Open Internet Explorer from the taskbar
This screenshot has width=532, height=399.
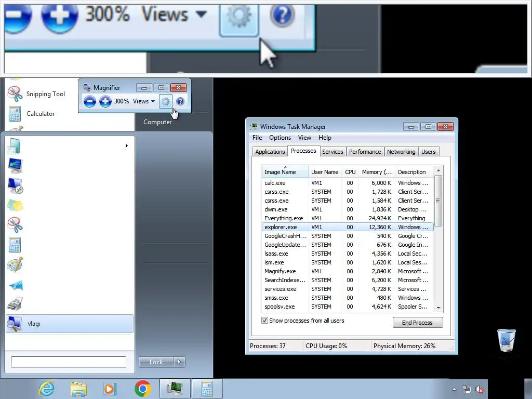[46, 389]
